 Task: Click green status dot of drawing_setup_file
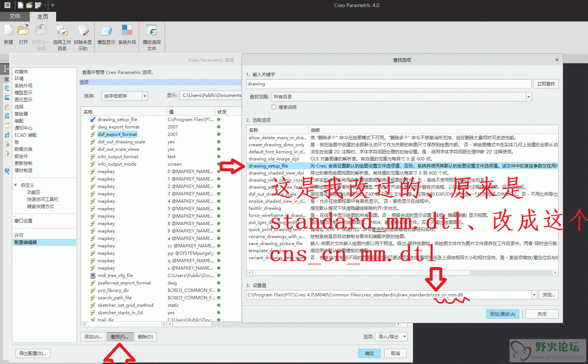(219, 120)
